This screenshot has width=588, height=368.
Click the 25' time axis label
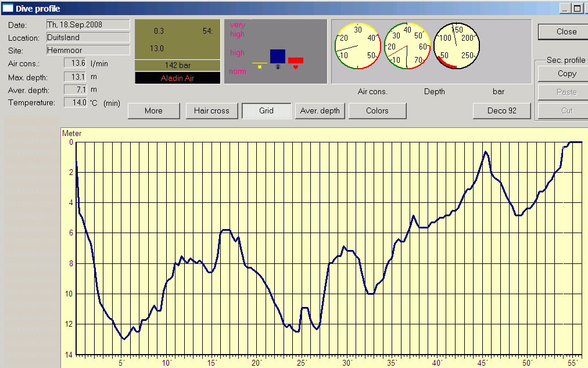pos(302,363)
